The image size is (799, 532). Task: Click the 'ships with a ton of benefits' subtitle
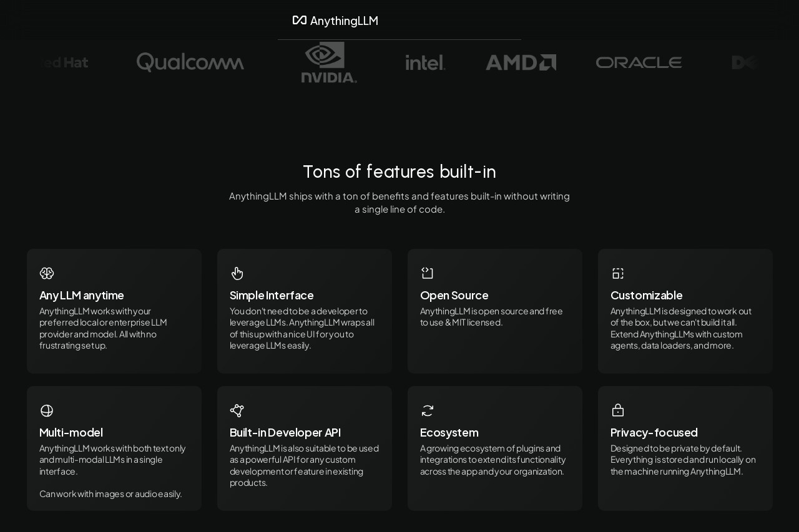coord(399,203)
